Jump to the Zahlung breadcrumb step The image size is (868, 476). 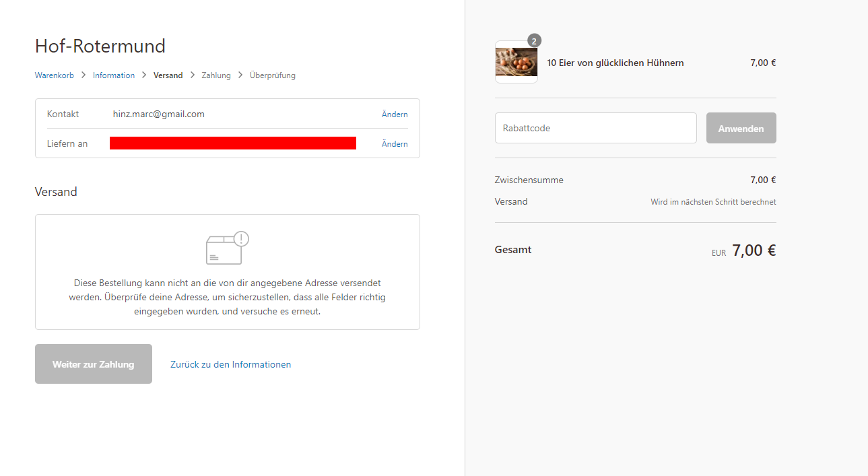(216, 75)
